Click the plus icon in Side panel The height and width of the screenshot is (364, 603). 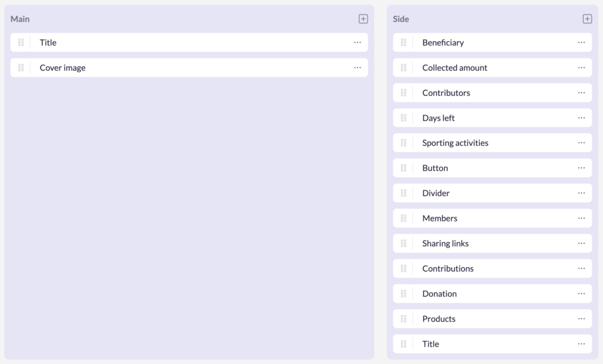587,19
